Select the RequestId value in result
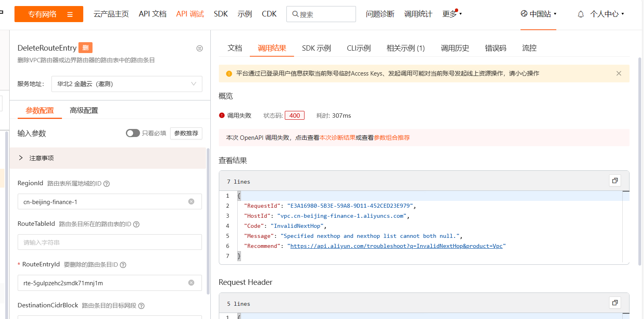 [350, 206]
